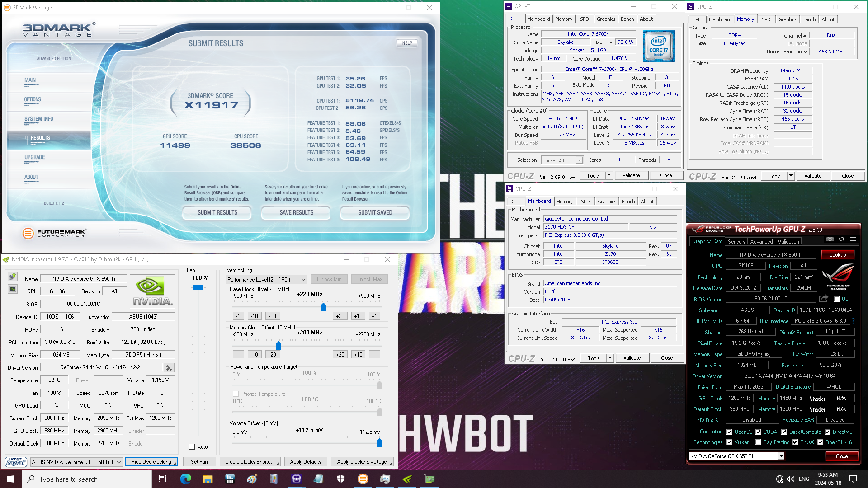Click SUBMIT RESULTS in 3DMark Vantage
The height and width of the screenshot is (488, 868).
point(217,212)
